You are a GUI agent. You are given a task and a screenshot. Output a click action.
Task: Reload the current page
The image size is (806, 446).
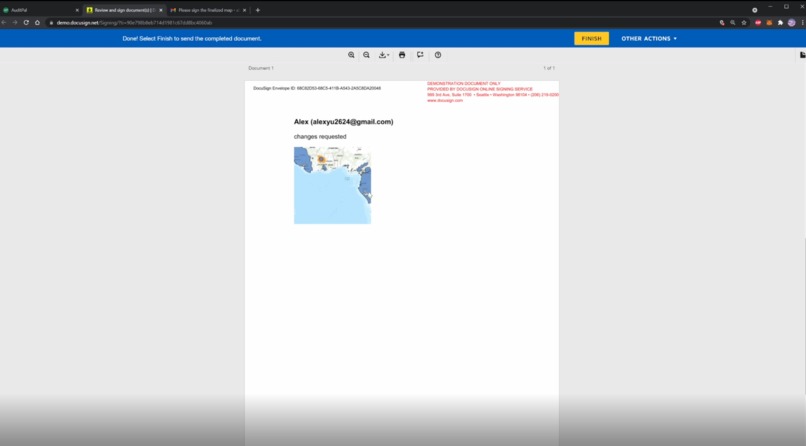pyautogui.click(x=26, y=23)
